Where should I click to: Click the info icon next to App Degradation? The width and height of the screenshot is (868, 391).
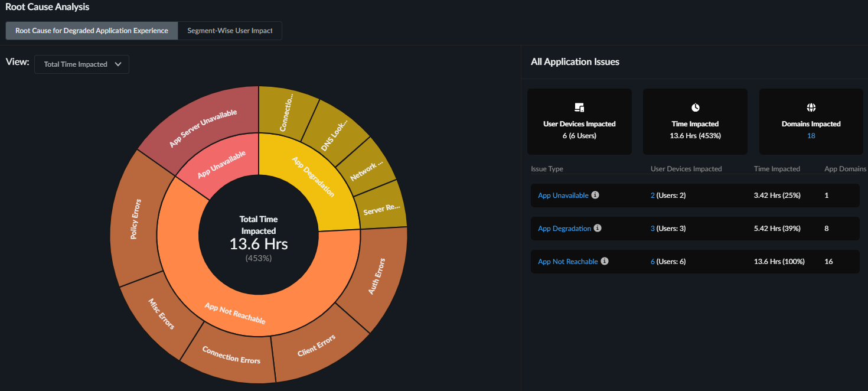598,228
